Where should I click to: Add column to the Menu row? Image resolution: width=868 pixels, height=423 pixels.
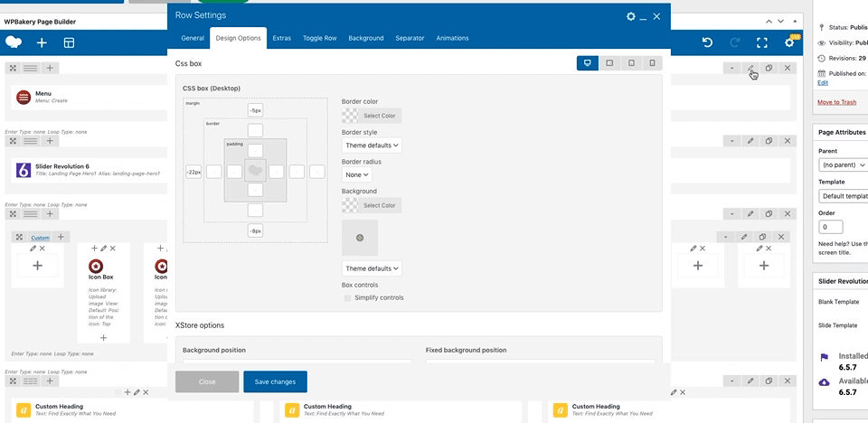49,68
